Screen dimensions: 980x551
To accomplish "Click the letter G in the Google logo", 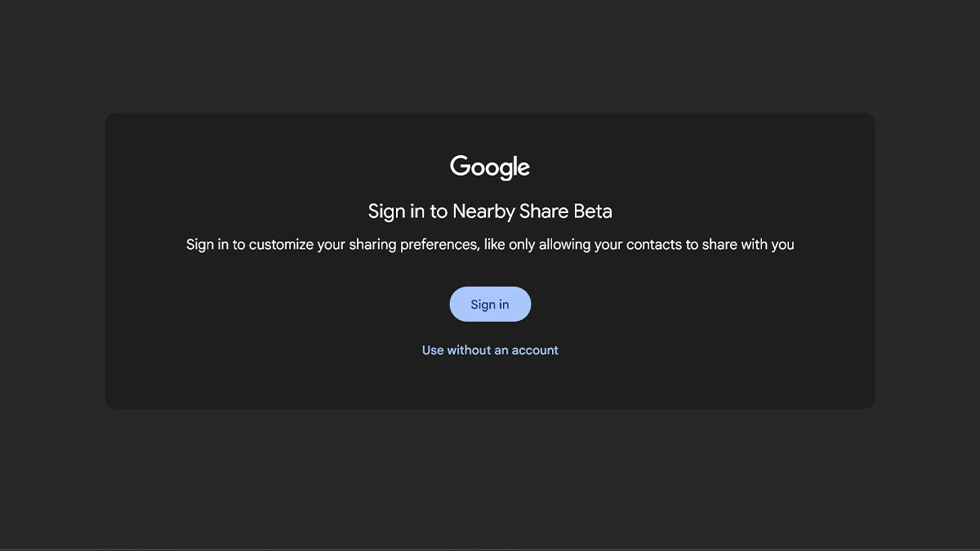I will click(459, 167).
